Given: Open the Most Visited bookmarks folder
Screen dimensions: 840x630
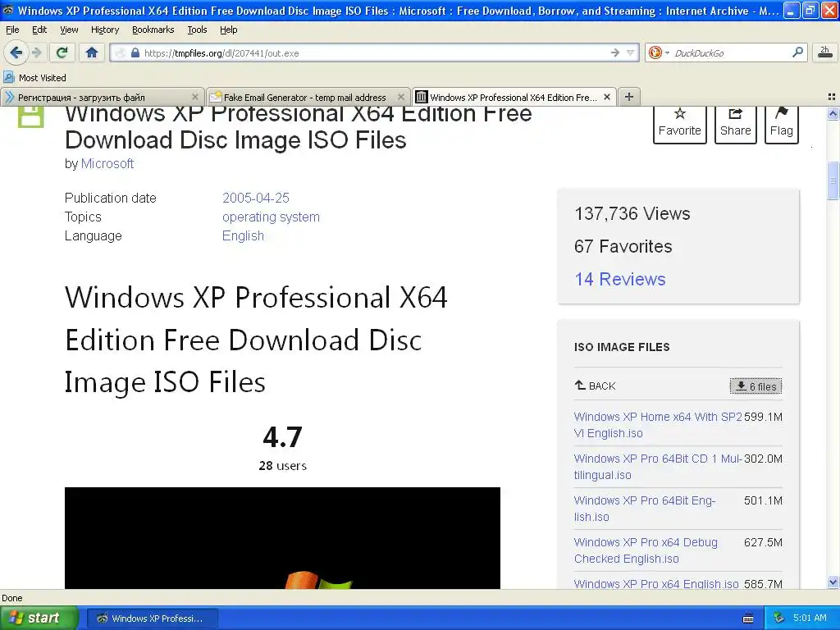Looking at the screenshot, I should (34, 78).
